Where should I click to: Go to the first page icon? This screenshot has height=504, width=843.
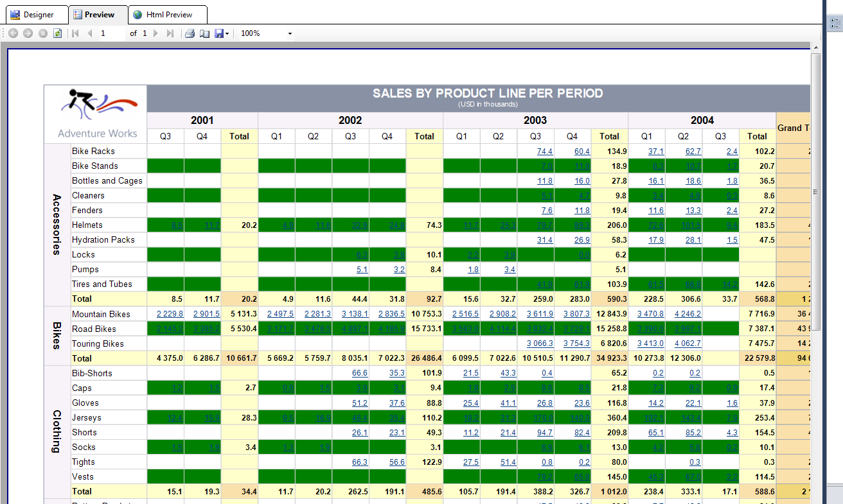point(75,33)
